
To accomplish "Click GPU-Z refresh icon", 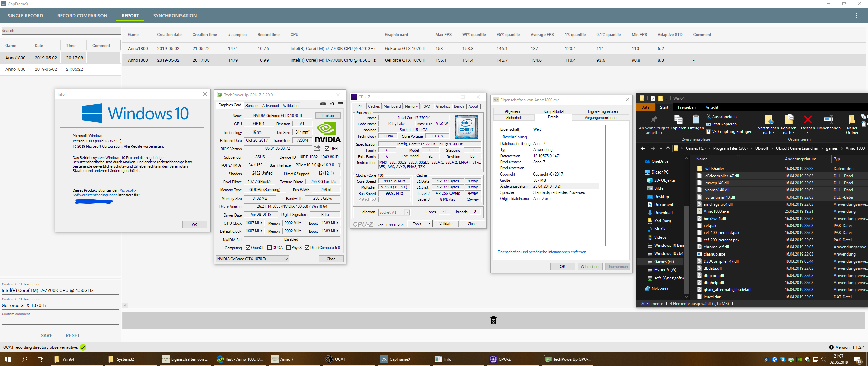I will coord(332,104).
